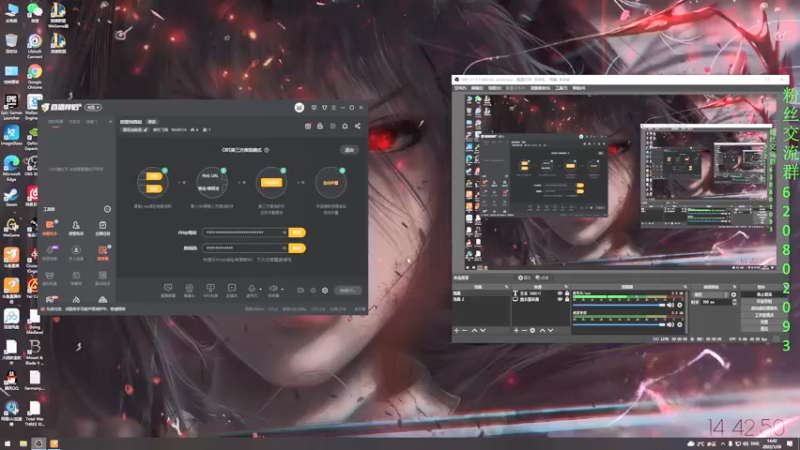This screenshot has height=450, width=800.
Task: Adjust the lower channel volume slider in the OBS mixer
Action: coord(619,324)
